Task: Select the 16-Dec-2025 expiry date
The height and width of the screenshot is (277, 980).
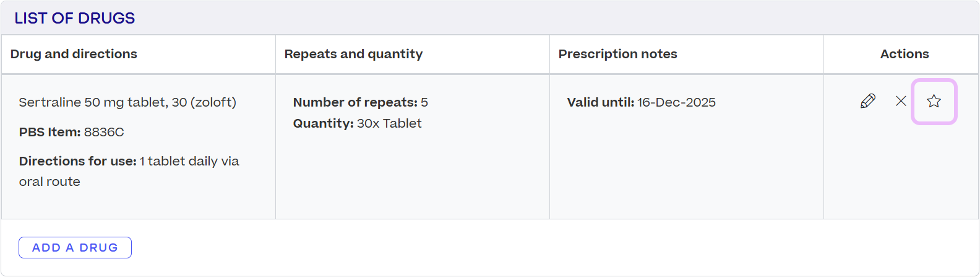Action: [676, 102]
